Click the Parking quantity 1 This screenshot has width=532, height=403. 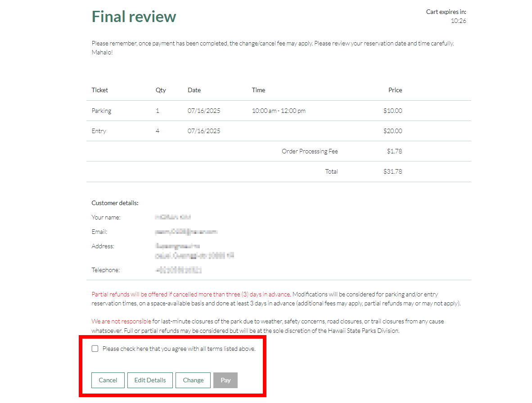click(x=158, y=111)
